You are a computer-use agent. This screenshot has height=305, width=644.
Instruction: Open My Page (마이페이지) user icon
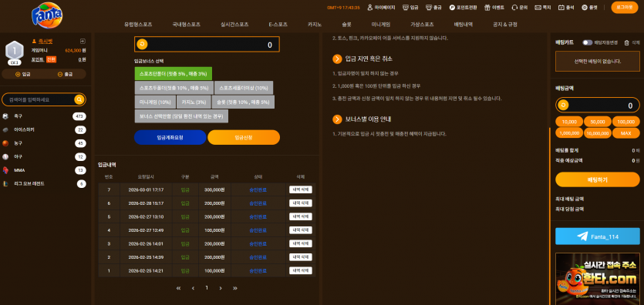[x=369, y=8]
